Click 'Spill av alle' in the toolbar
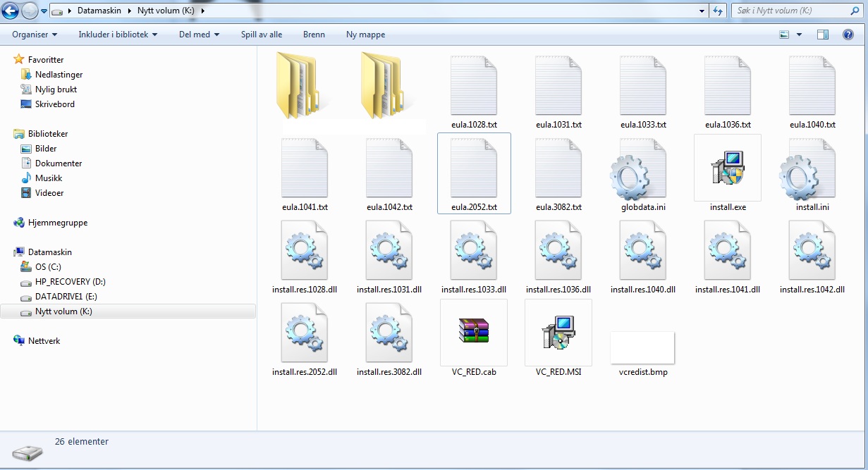Screen dimensions: 868x470 tap(262, 35)
